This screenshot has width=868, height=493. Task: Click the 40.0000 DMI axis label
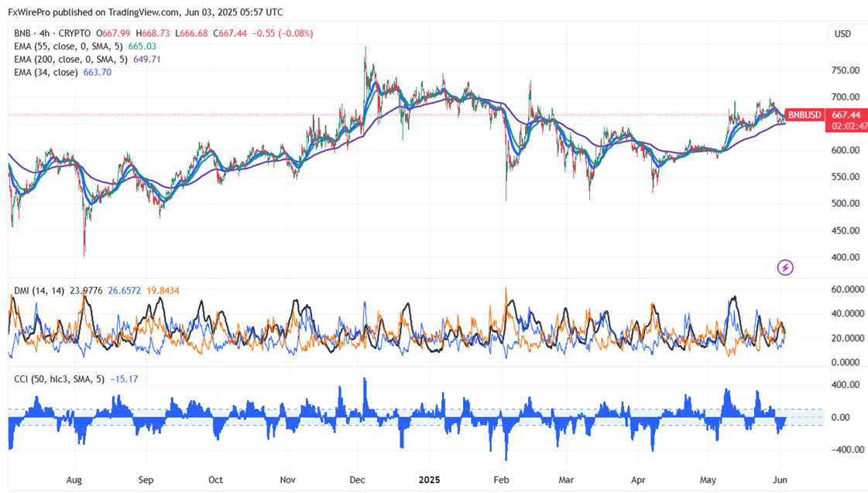point(848,313)
